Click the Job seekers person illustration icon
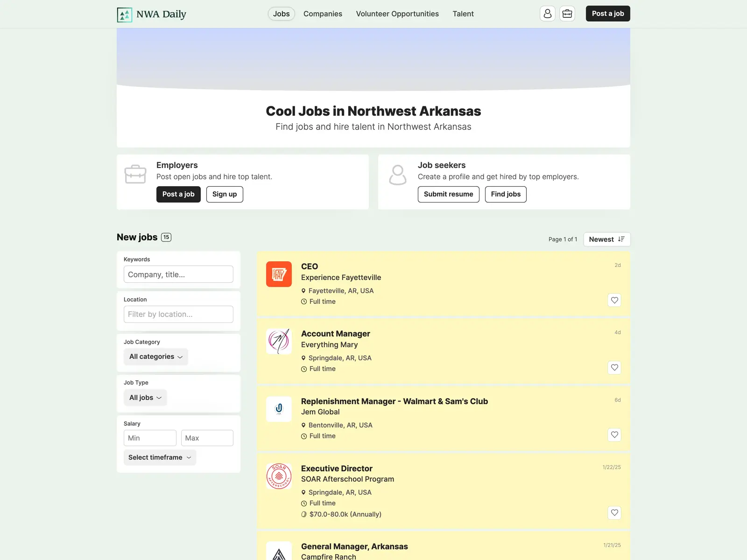This screenshot has height=560, width=747. pos(398,175)
